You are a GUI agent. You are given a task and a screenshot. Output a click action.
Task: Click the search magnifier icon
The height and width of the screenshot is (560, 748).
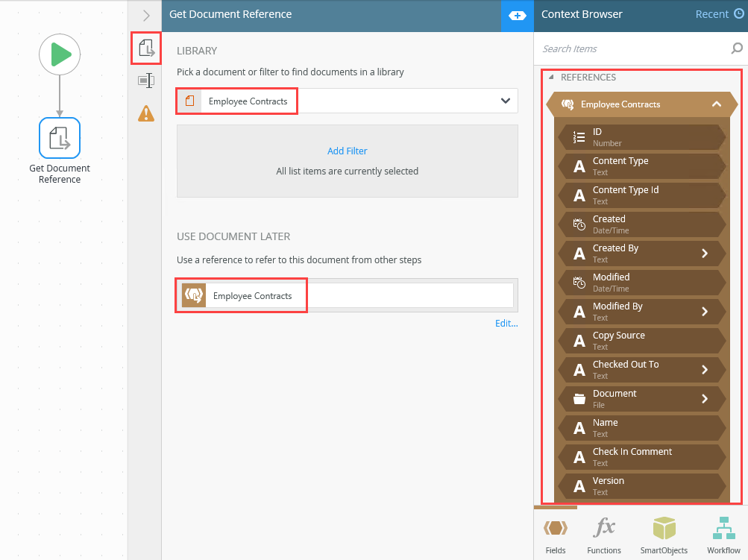(x=737, y=48)
